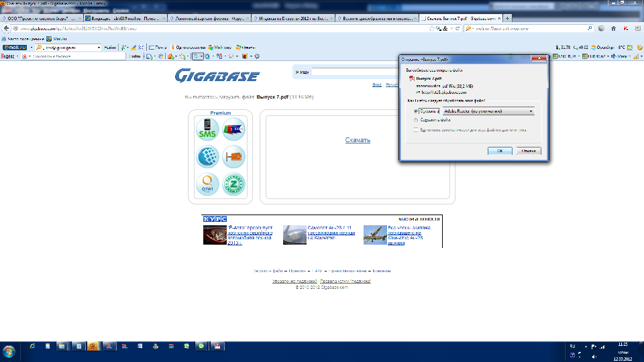Click the Gigabase logo

[x=217, y=76]
